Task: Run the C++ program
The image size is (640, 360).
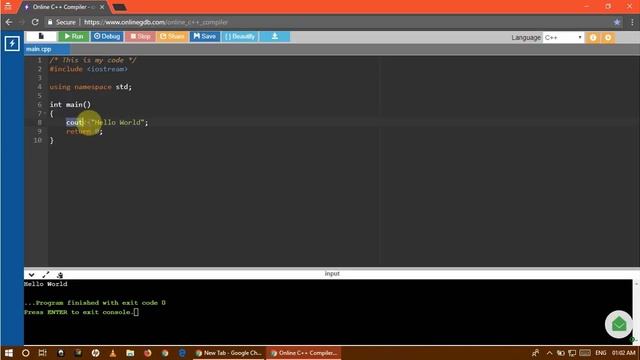Action: click(74, 36)
